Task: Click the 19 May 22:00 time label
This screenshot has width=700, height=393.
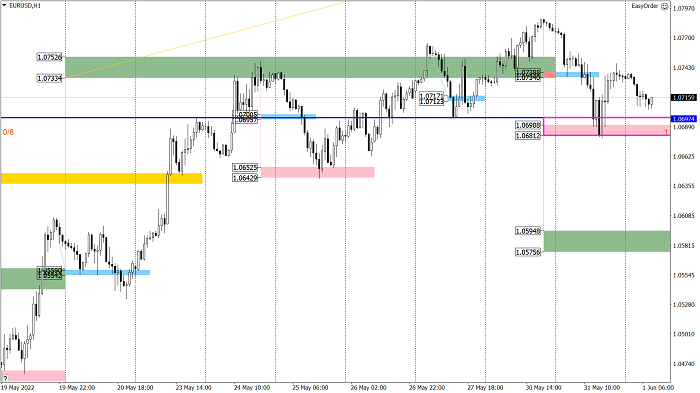Action: (77, 388)
